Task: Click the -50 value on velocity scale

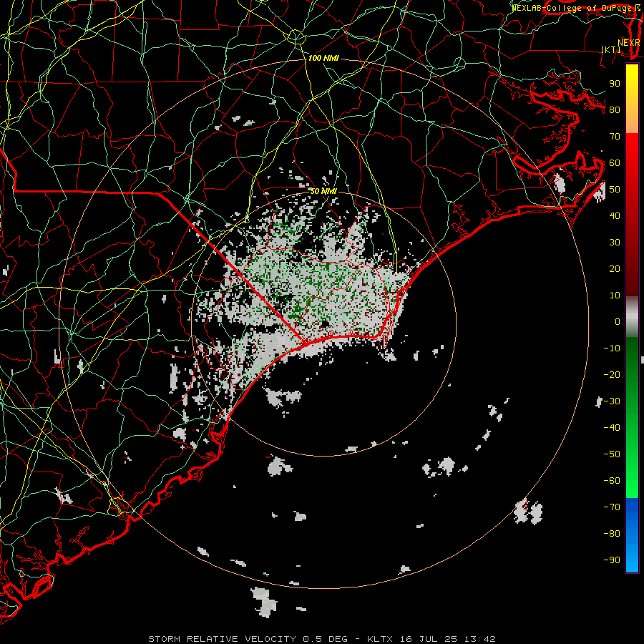Action: point(612,454)
